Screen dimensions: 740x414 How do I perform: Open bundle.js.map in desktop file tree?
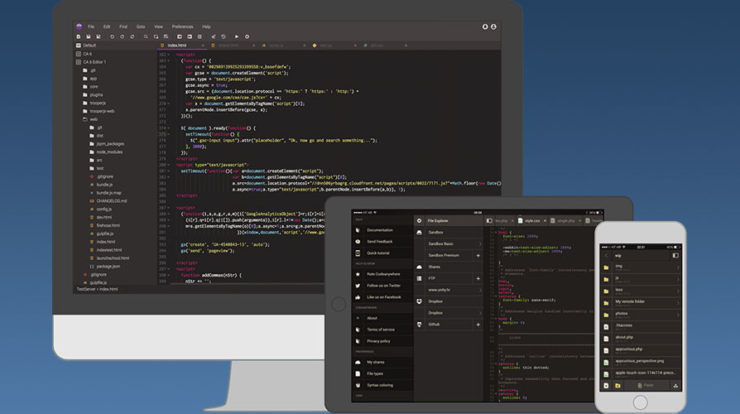[x=109, y=193]
